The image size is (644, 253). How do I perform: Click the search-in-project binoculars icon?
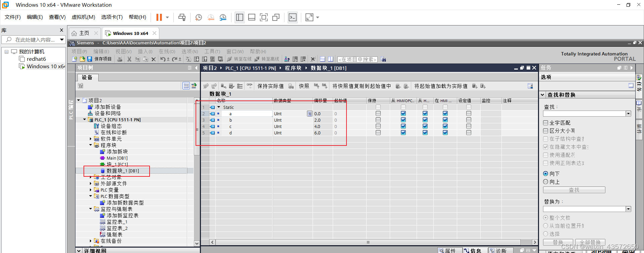(x=383, y=59)
